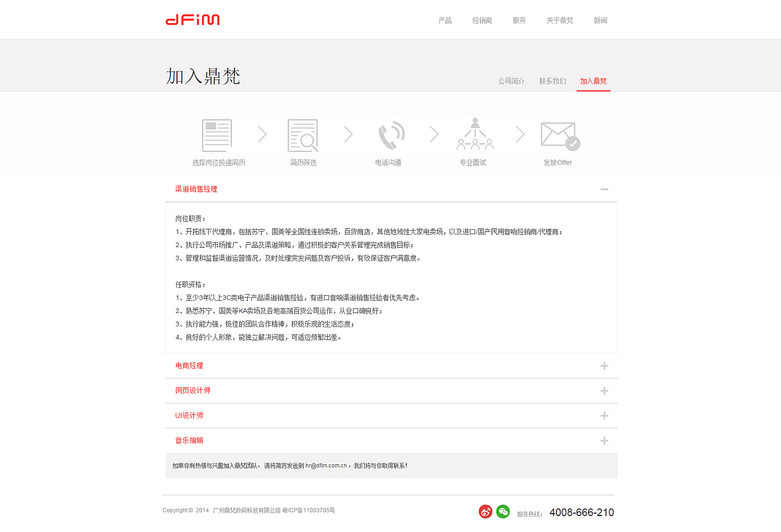This screenshot has width=781, height=532.
Task: Click the professional interview people icon
Action: (475, 134)
